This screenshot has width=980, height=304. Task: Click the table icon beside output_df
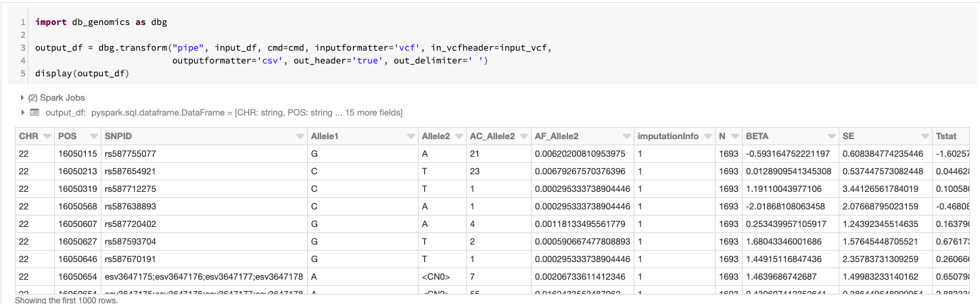pos(34,112)
